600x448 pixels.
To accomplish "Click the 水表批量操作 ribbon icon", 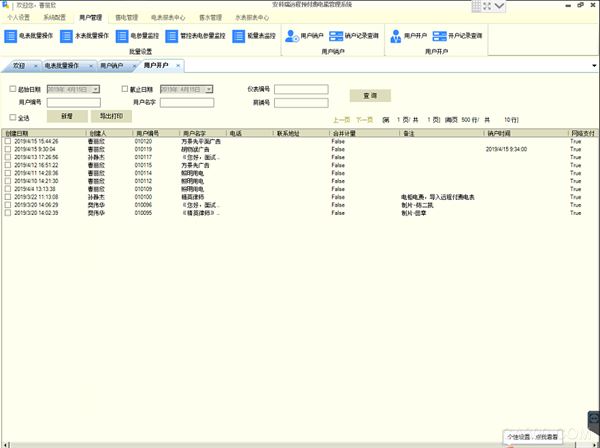I will point(68,37).
